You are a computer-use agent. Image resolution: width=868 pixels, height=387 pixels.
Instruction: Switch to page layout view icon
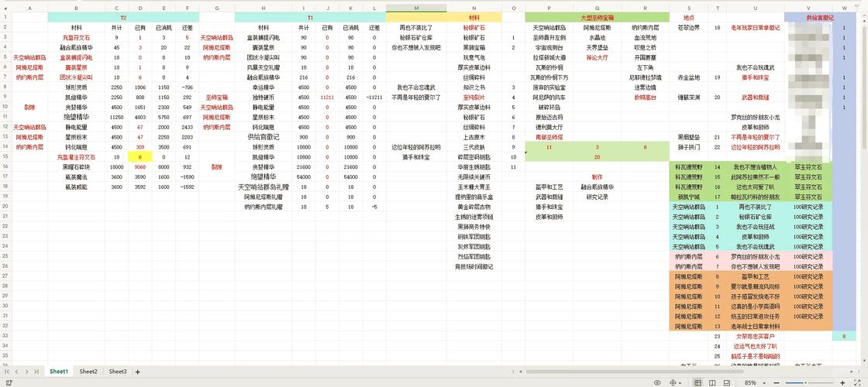click(713, 382)
